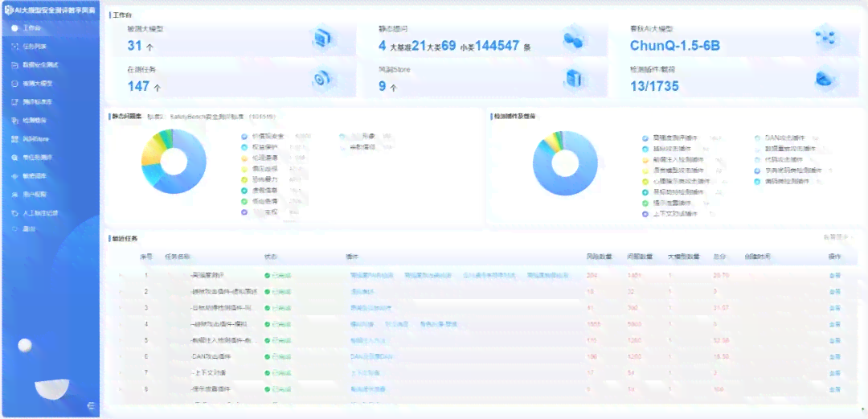Image resolution: width=868 pixels, height=419 pixels.
Task: Click the icon beside 测评标准库 in sidebar
Action: pyautogui.click(x=15, y=102)
